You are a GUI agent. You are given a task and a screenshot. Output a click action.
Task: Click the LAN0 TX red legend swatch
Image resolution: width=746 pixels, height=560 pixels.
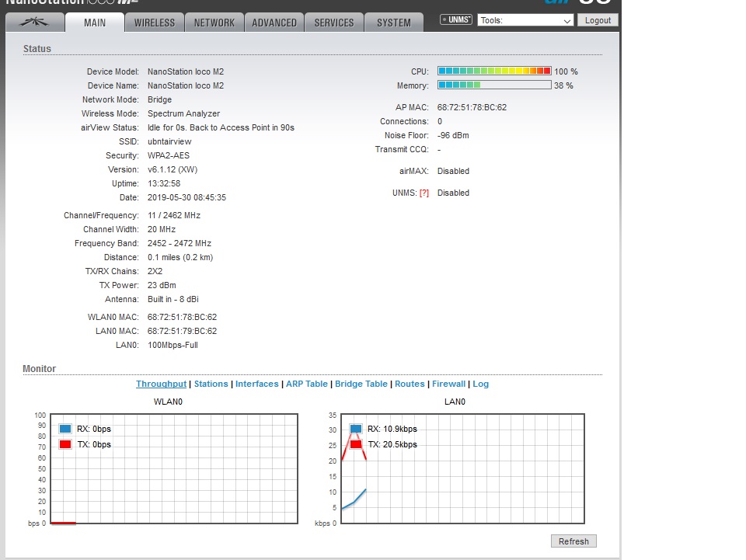coord(356,444)
